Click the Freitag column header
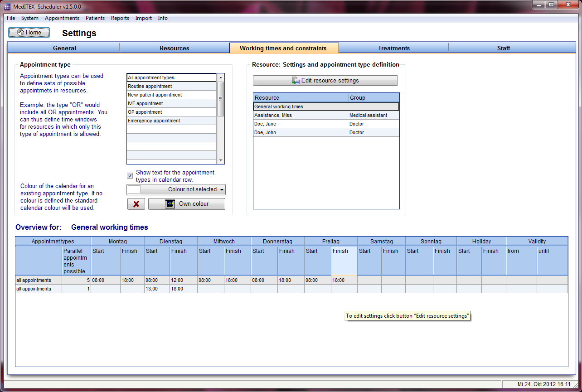Viewport: 582px width, 392px height. [331, 242]
